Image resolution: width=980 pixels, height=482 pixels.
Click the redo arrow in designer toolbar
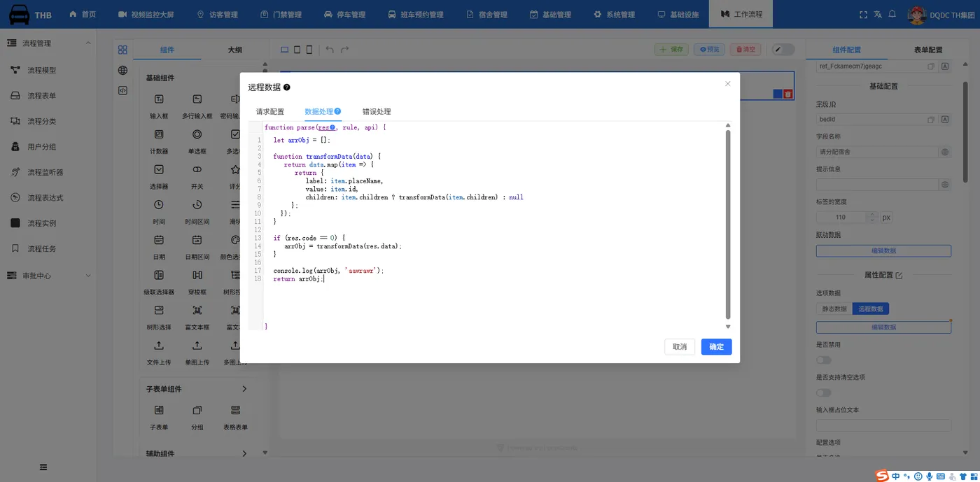tap(344, 50)
